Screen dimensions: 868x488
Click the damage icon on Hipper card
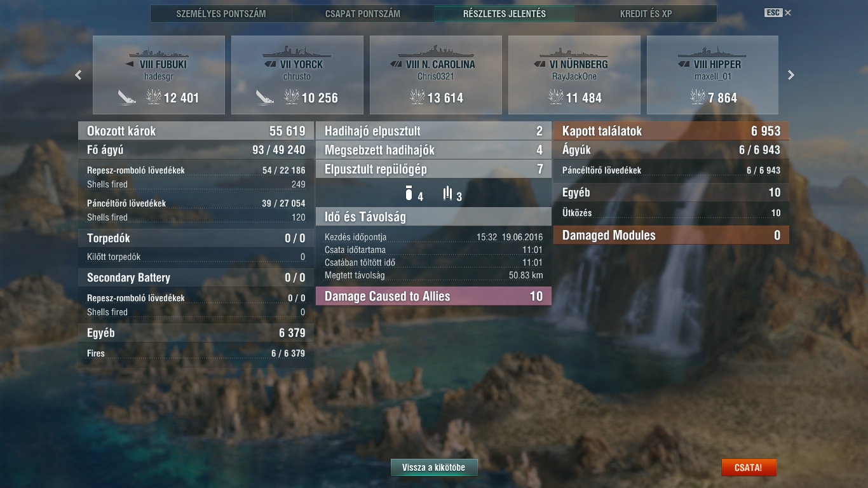[x=697, y=97]
